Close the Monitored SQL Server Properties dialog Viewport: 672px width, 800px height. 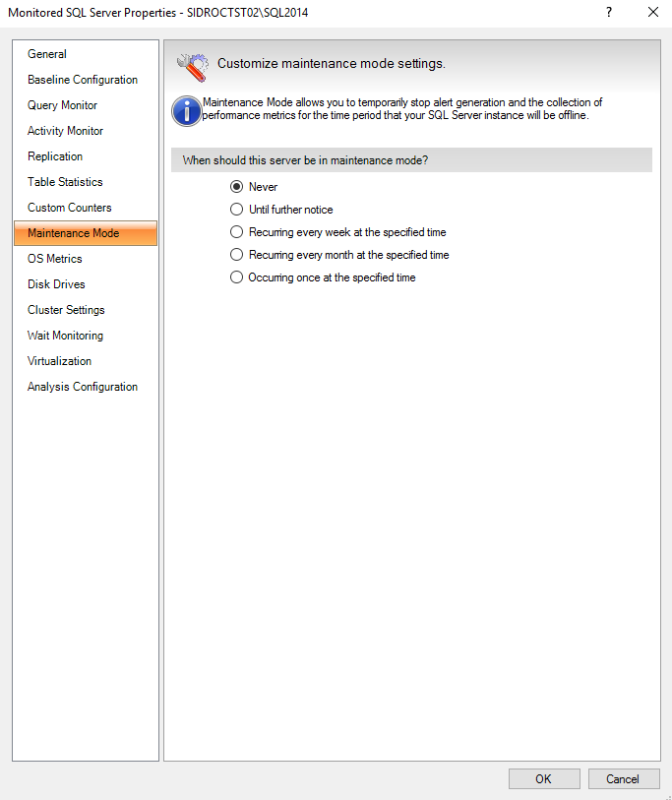click(x=652, y=12)
